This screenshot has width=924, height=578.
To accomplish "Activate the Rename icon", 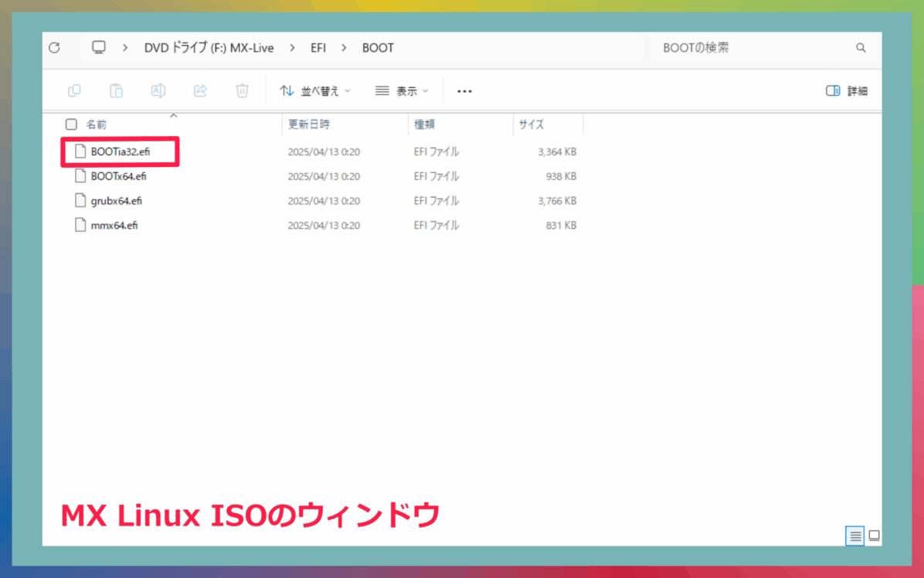I will pos(158,90).
